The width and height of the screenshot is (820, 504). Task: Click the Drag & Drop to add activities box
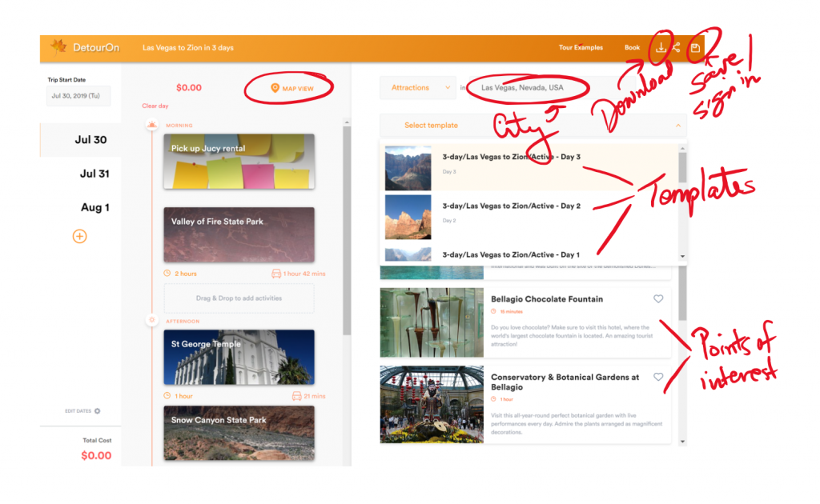pos(239,298)
